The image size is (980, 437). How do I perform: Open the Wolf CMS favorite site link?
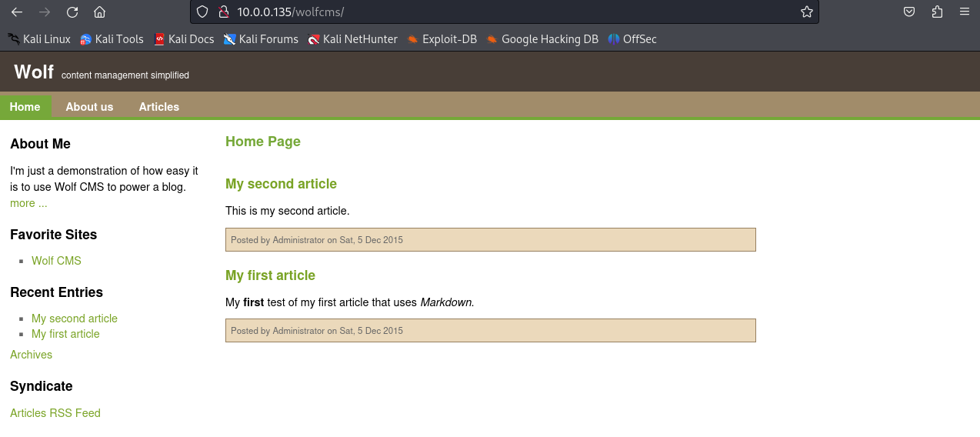coord(56,261)
